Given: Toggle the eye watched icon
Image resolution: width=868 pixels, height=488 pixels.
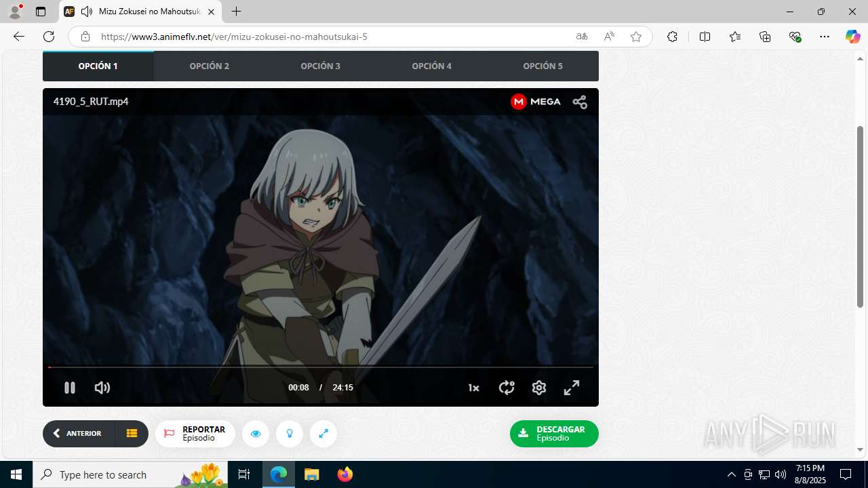Looking at the screenshot, I should coord(256,434).
